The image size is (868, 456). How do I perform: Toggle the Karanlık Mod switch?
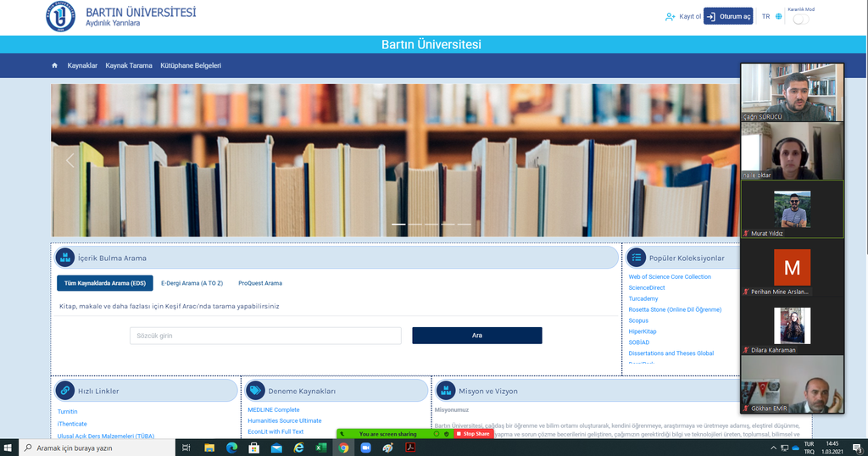[x=800, y=19]
